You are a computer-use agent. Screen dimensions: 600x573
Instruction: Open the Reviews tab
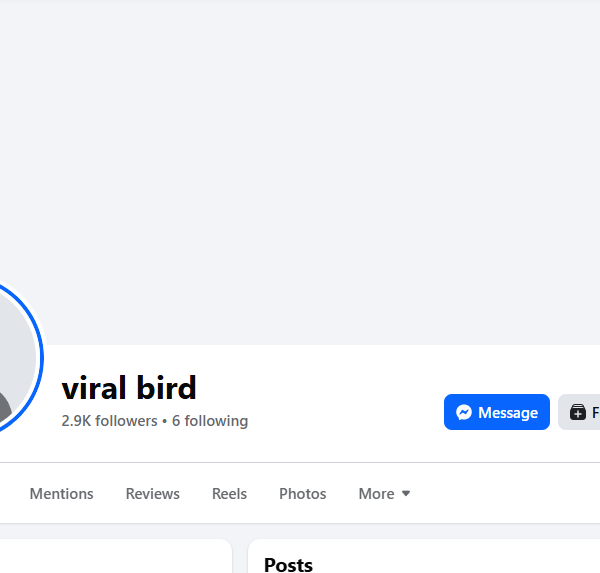point(153,494)
